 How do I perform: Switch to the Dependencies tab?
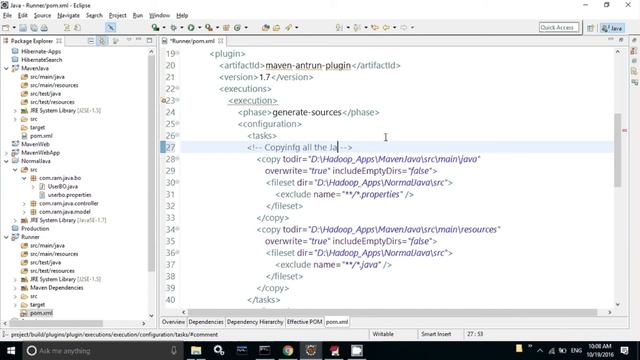(206, 322)
